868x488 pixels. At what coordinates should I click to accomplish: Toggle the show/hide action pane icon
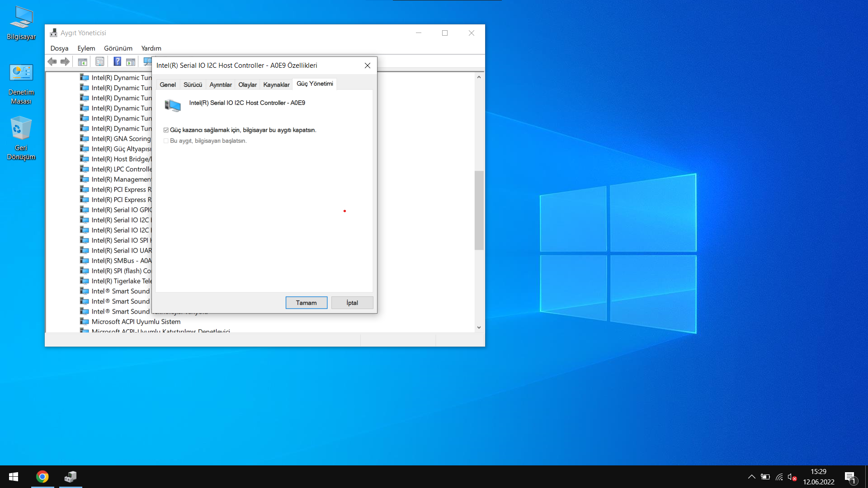(131, 62)
